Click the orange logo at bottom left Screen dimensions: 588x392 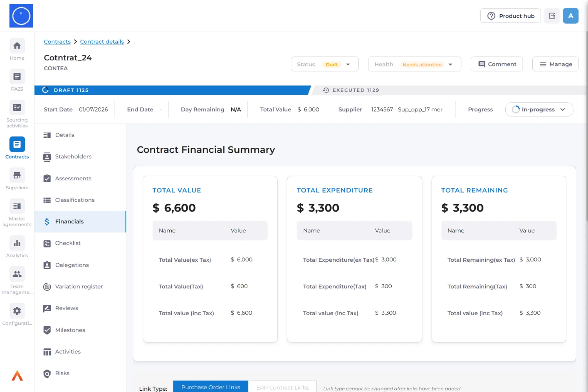coord(17,375)
